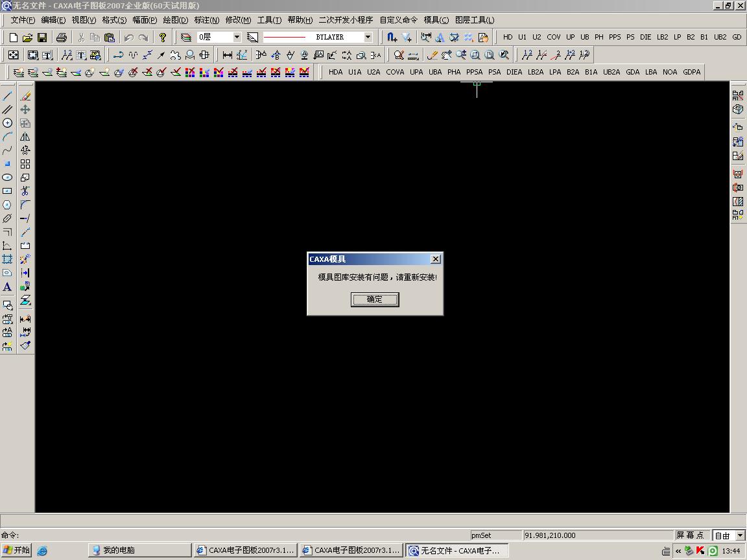Select the Parallel lines tool
Image resolution: width=747 pixels, height=560 pixels.
click(x=7, y=109)
